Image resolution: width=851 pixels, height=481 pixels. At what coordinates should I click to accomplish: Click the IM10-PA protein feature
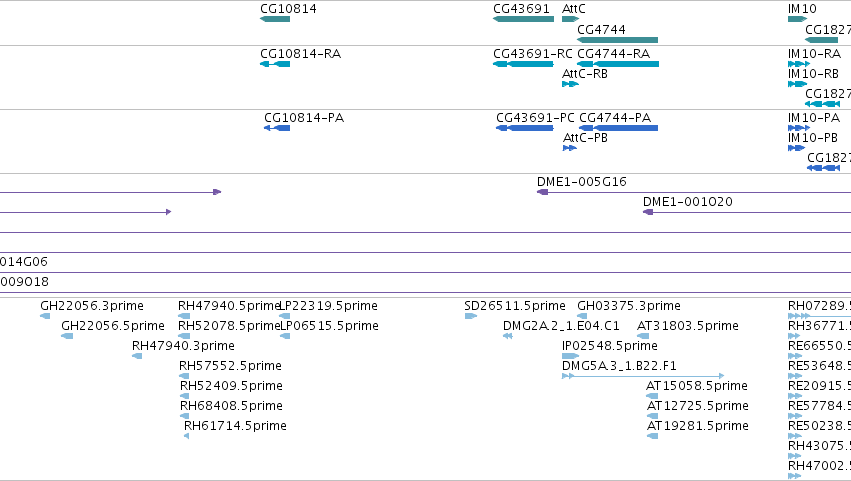pyautogui.click(x=798, y=128)
